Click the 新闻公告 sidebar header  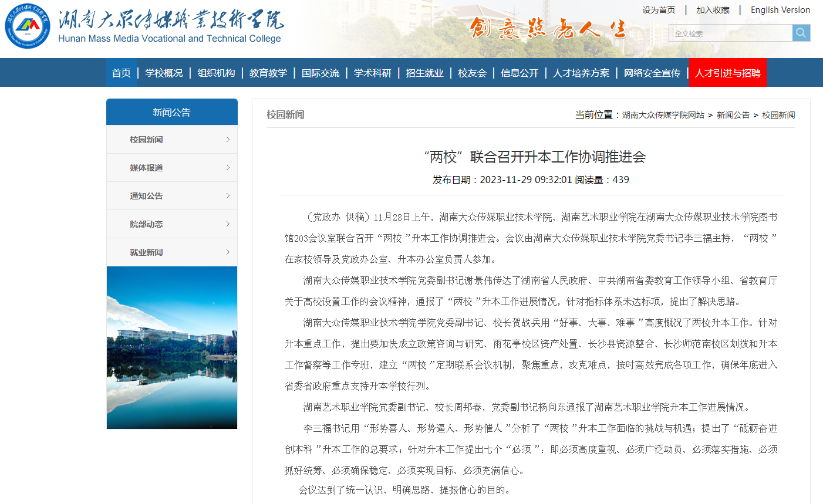tap(171, 111)
